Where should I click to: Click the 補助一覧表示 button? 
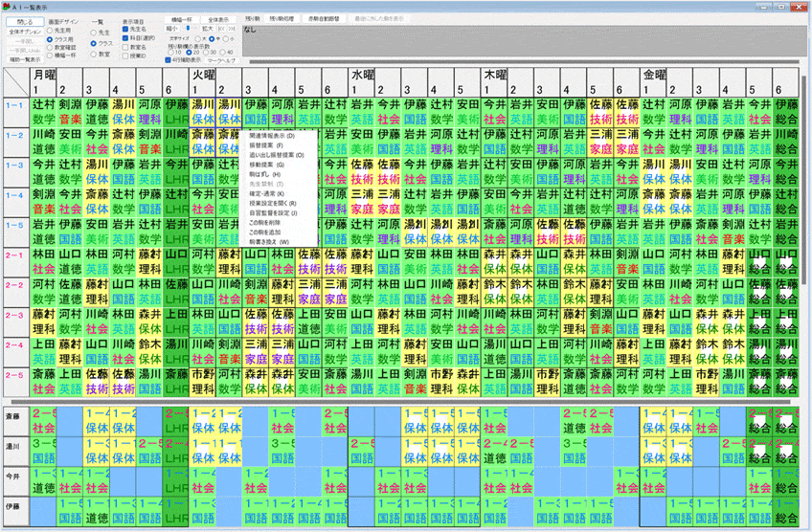pos(24,59)
